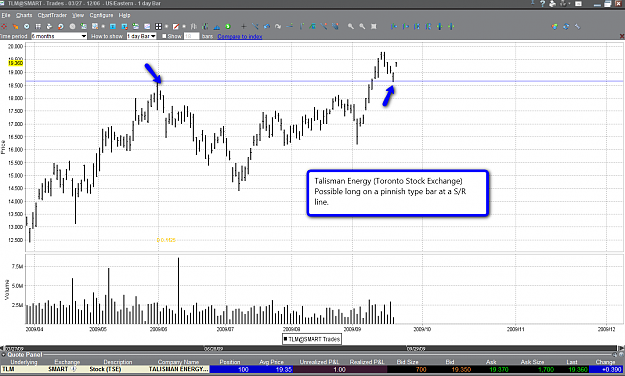Click the Bid Size value 700

point(421,370)
